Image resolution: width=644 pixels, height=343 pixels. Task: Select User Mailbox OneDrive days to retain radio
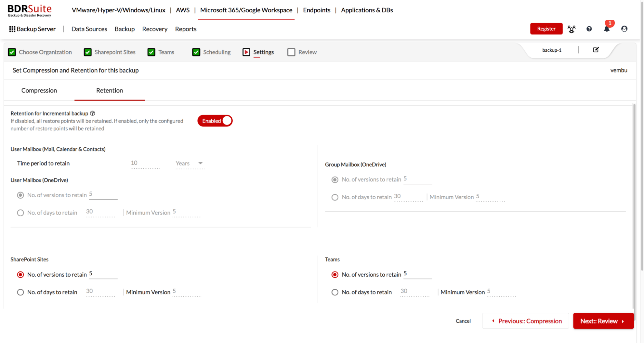pos(20,213)
